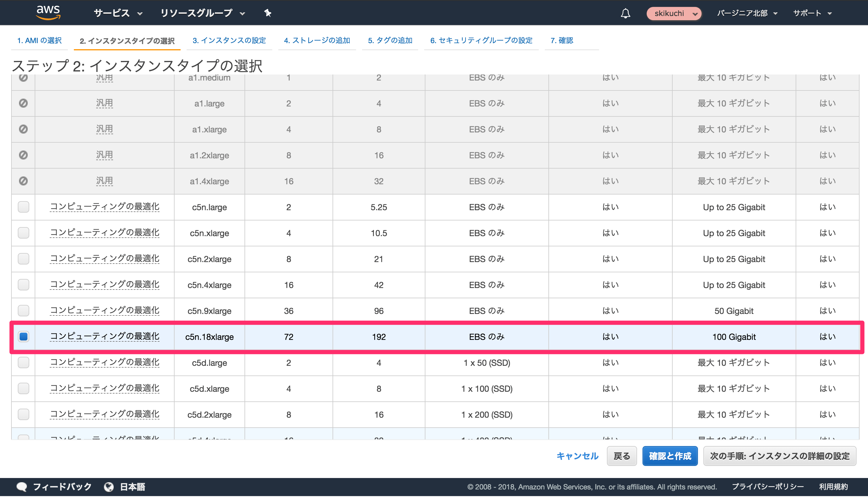This screenshot has width=868, height=497.
Task: Go to step 5 タグの追加 tab
Action: (390, 40)
